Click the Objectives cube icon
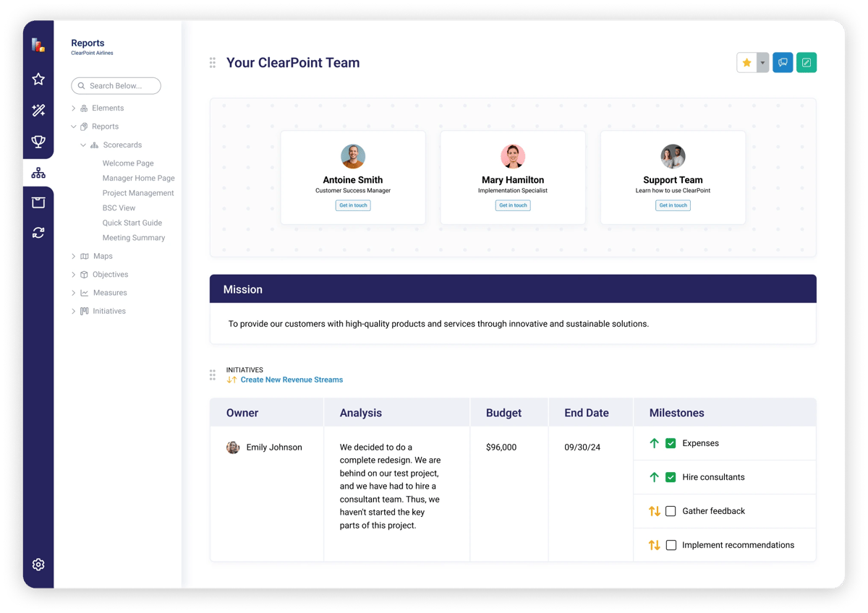 tap(85, 275)
